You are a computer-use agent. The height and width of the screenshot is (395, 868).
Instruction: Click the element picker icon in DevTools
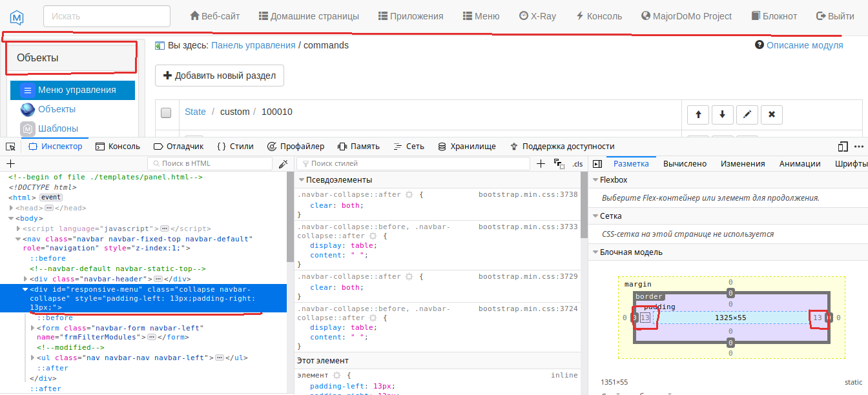[x=10, y=147]
